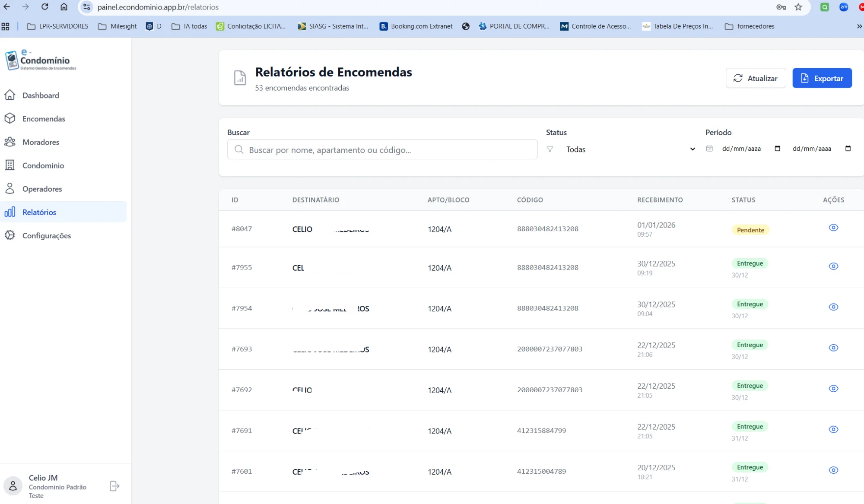Screen dimensions: 864x504
Task: Open Tabela De Preços bookmark
Action: coord(677,26)
